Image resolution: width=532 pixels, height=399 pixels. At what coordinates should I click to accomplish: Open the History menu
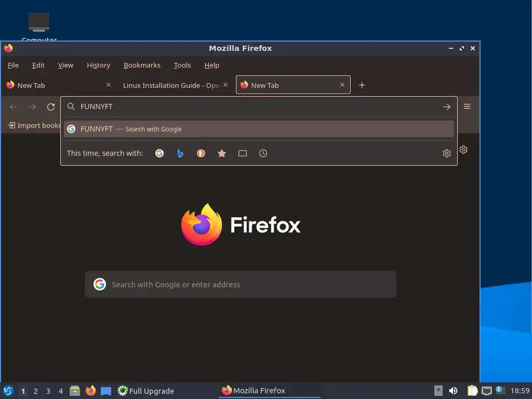click(98, 65)
